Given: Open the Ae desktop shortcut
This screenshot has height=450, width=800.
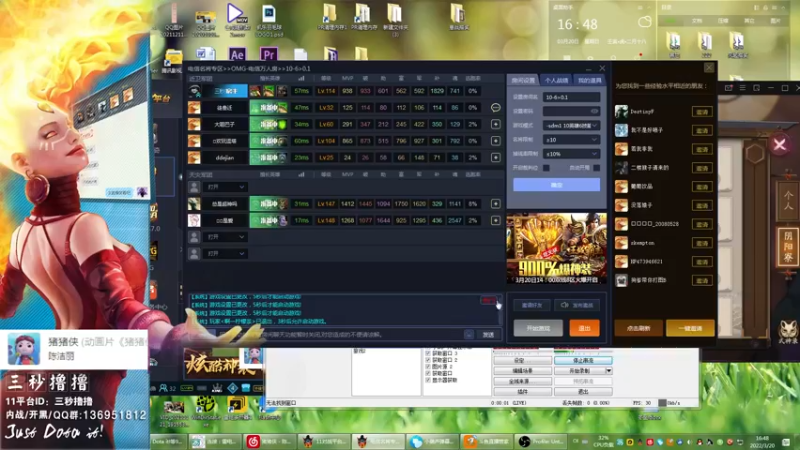Looking at the screenshot, I should click(237, 54).
